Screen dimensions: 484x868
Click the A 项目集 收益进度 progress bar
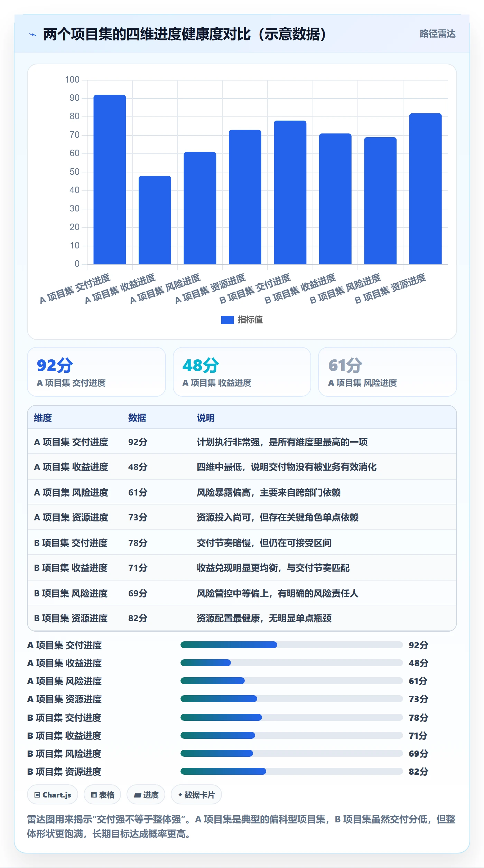292,663
